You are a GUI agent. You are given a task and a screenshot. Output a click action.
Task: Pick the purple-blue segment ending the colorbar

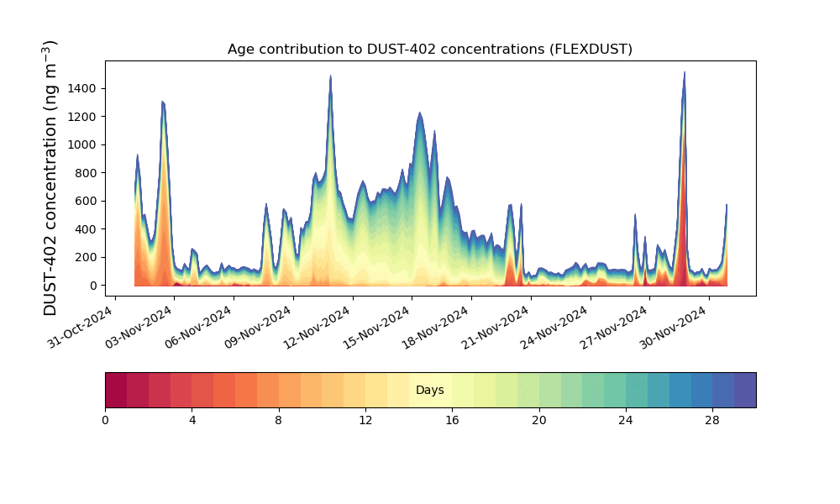(745, 390)
